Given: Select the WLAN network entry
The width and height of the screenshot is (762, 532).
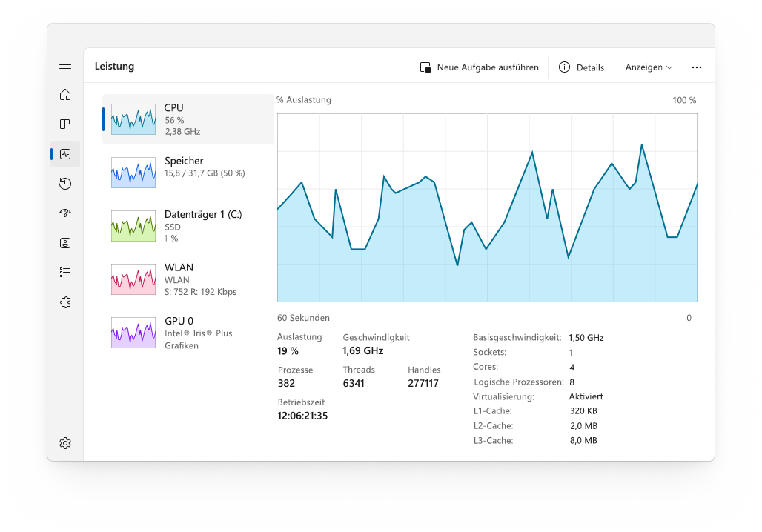Looking at the screenshot, I should pos(188,279).
